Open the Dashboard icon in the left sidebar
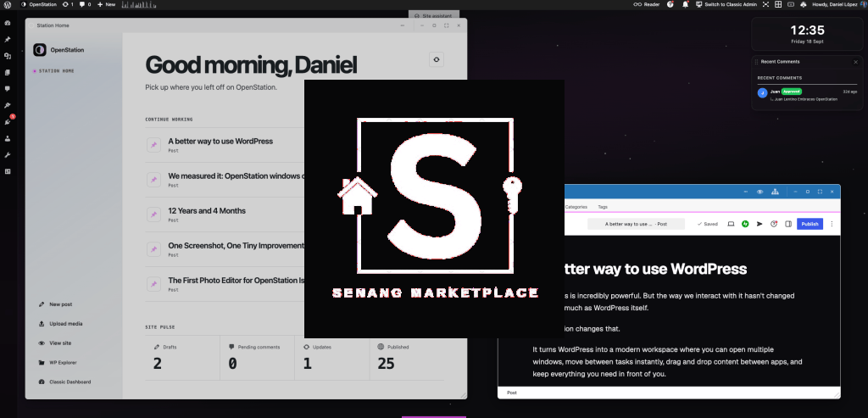The image size is (868, 418). pos(8,23)
